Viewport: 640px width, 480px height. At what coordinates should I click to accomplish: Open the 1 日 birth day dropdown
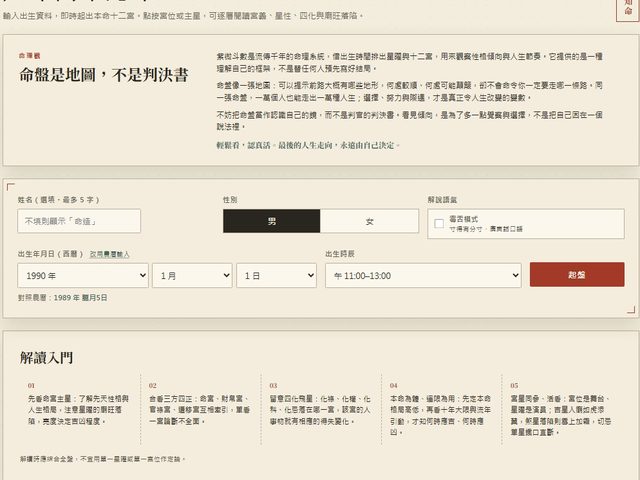point(276,276)
